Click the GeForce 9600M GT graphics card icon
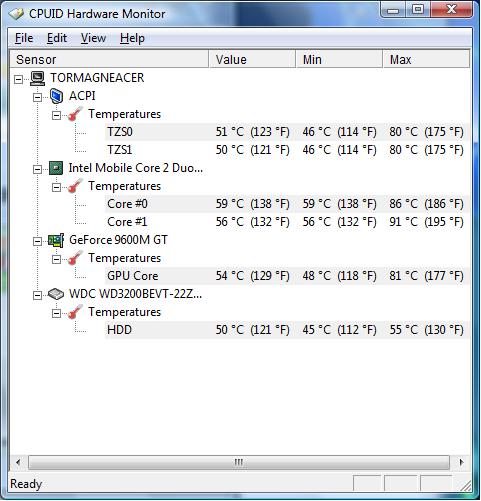This screenshot has width=481, height=501. (56, 240)
